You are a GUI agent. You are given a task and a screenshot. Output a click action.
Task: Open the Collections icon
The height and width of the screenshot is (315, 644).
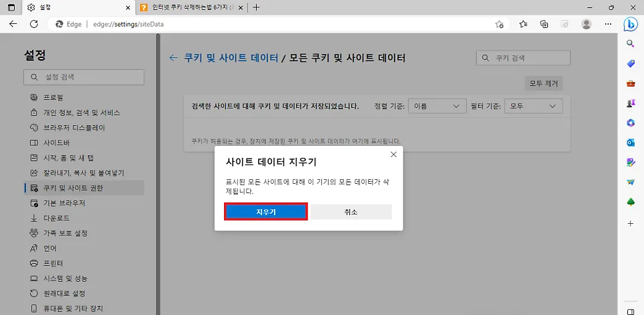coord(544,24)
